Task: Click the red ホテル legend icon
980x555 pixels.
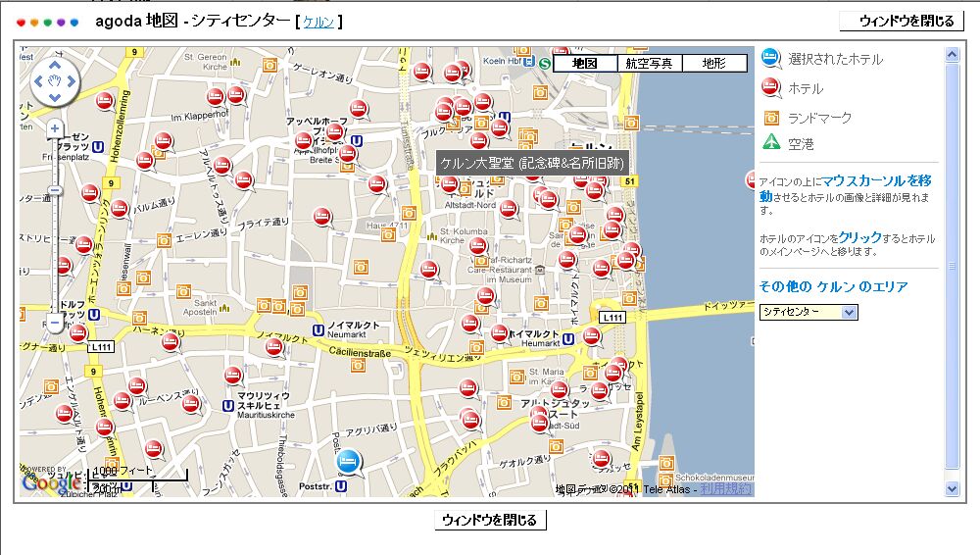Action: point(771,87)
